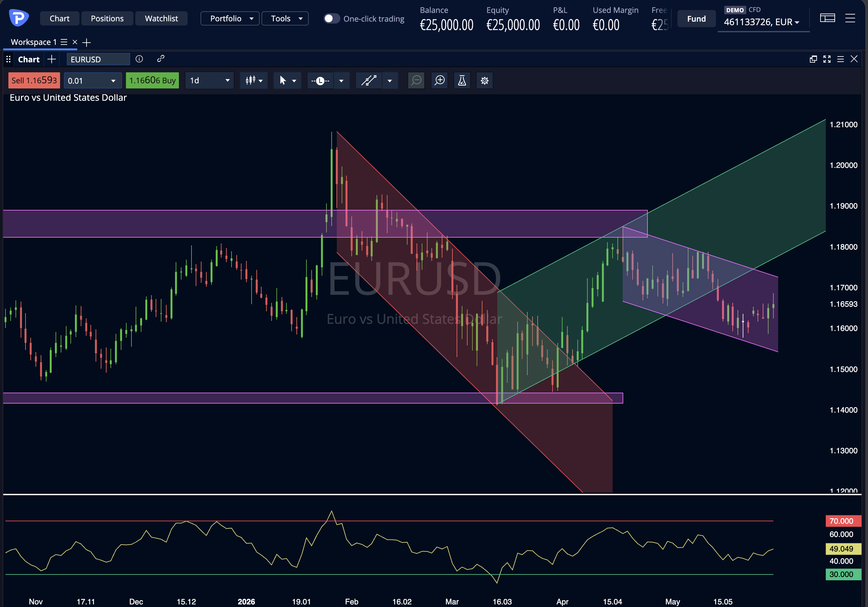The height and width of the screenshot is (607, 868).
Task: Click the 1.16593 current price label
Action: (843, 304)
